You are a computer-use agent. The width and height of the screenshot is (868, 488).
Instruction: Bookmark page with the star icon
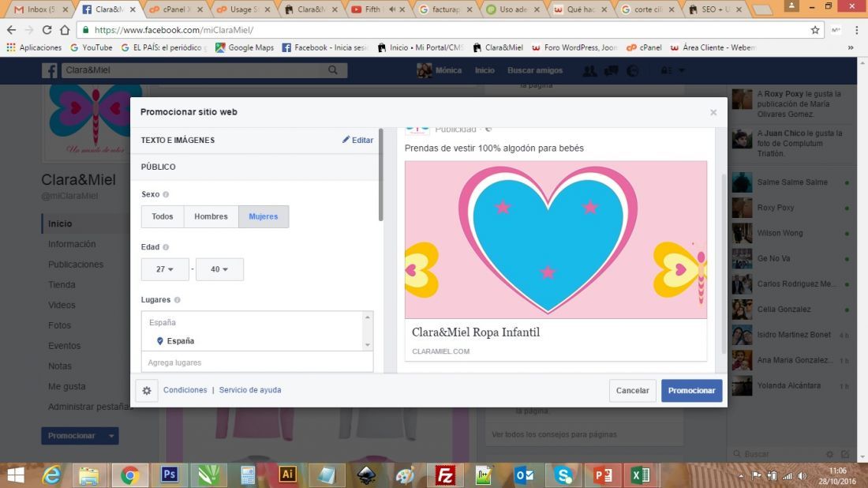[x=815, y=30]
